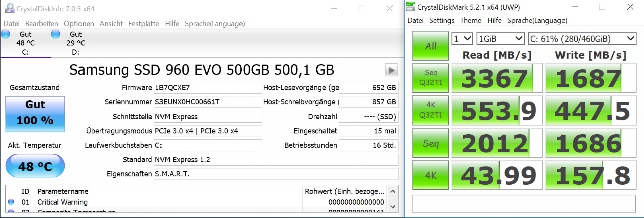Viewport: 644px width, 218px height.
Task: Click the Write [MB/s] column heading
Action: [591, 55]
